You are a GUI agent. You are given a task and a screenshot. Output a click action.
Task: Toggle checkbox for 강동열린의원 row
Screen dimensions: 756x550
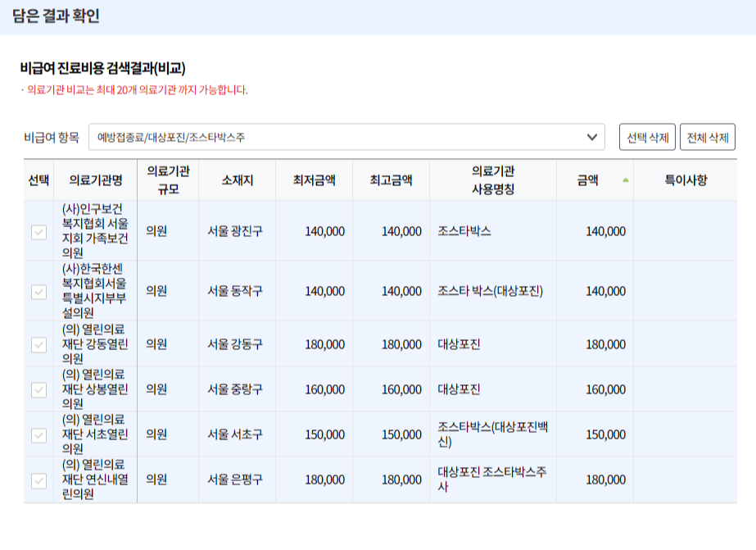click(37, 343)
